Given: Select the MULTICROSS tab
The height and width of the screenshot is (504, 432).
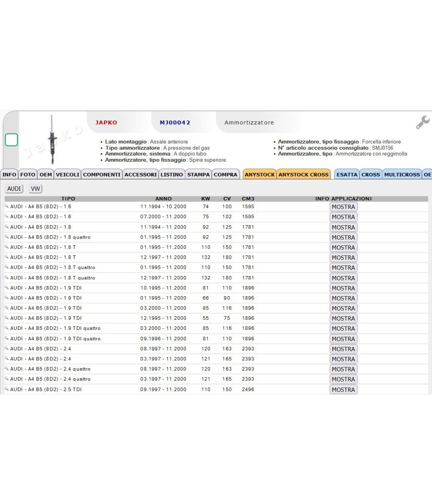Looking at the screenshot, I should click(x=402, y=175).
